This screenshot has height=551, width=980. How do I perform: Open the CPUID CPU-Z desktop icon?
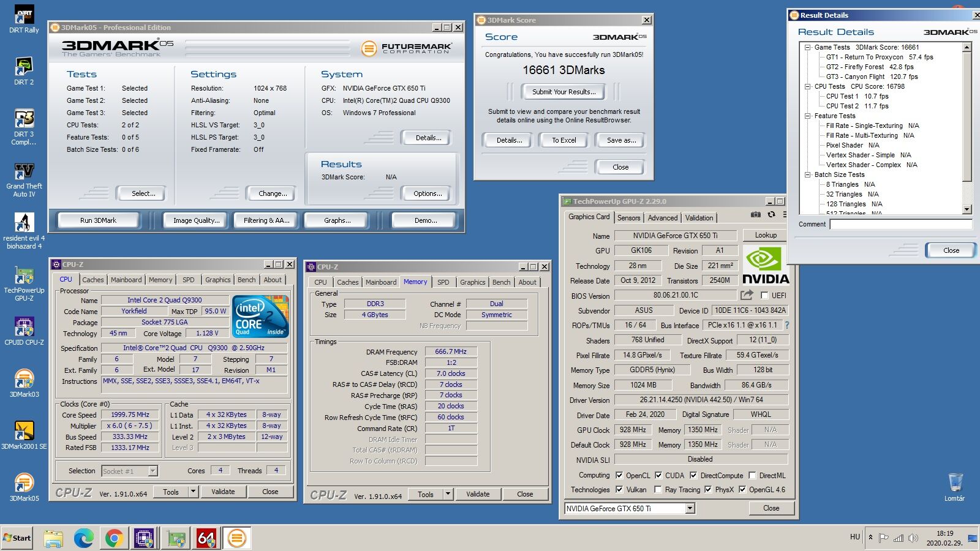(x=24, y=332)
